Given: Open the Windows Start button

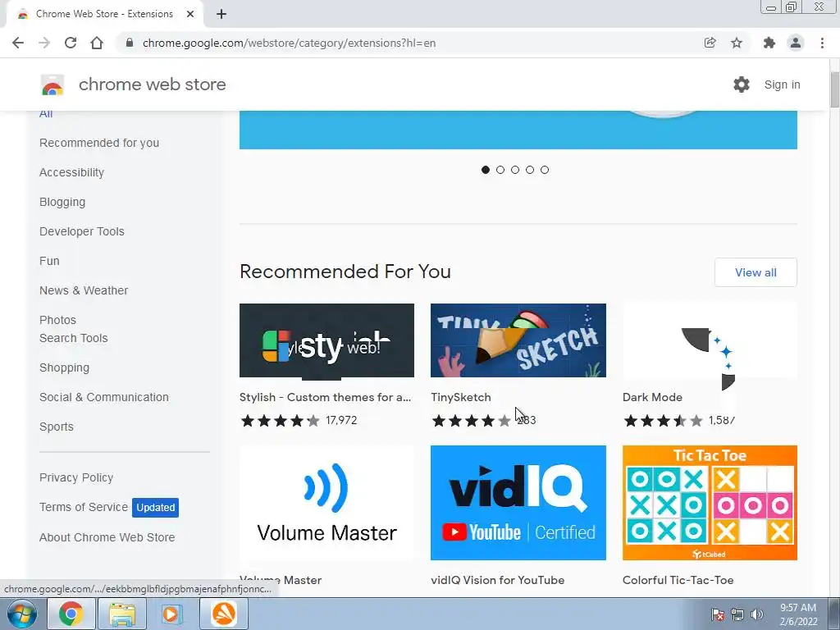Looking at the screenshot, I should click(x=22, y=614).
